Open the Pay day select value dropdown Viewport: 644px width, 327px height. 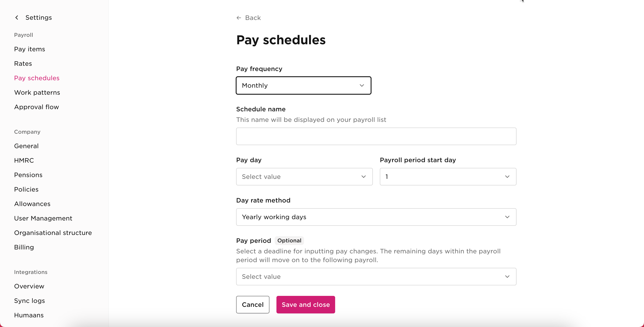pyautogui.click(x=304, y=176)
